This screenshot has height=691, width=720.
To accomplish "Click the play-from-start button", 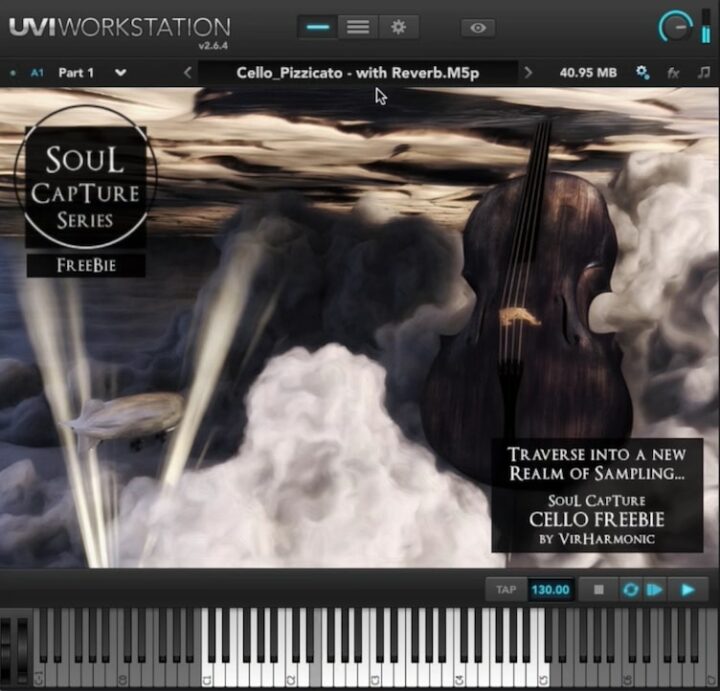I will pyautogui.click(x=655, y=590).
